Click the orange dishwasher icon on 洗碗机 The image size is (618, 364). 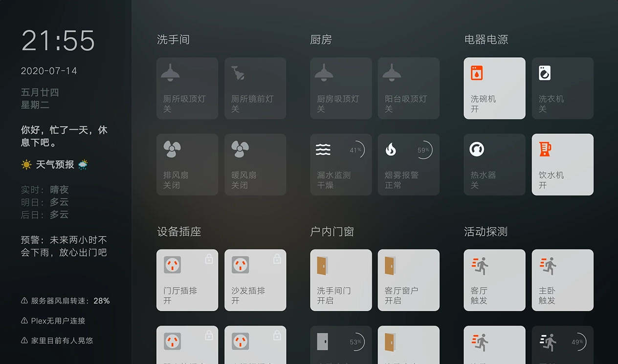pos(477,73)
